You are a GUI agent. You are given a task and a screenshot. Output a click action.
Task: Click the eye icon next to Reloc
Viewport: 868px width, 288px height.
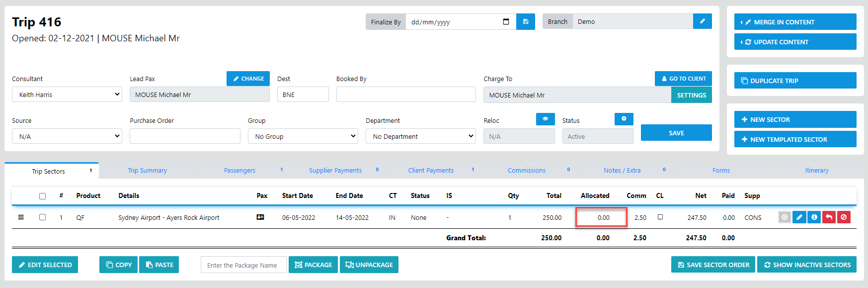click(545, 119)
